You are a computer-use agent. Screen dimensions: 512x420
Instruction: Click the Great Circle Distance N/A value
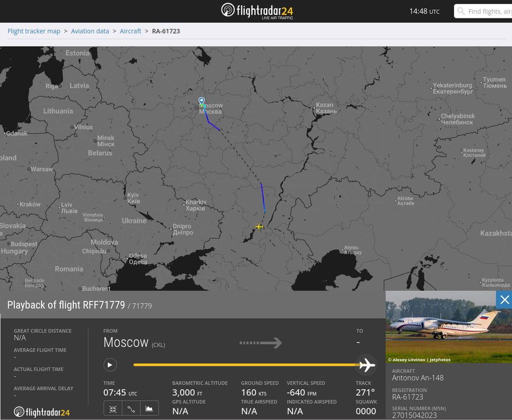[x=19, y=338]
